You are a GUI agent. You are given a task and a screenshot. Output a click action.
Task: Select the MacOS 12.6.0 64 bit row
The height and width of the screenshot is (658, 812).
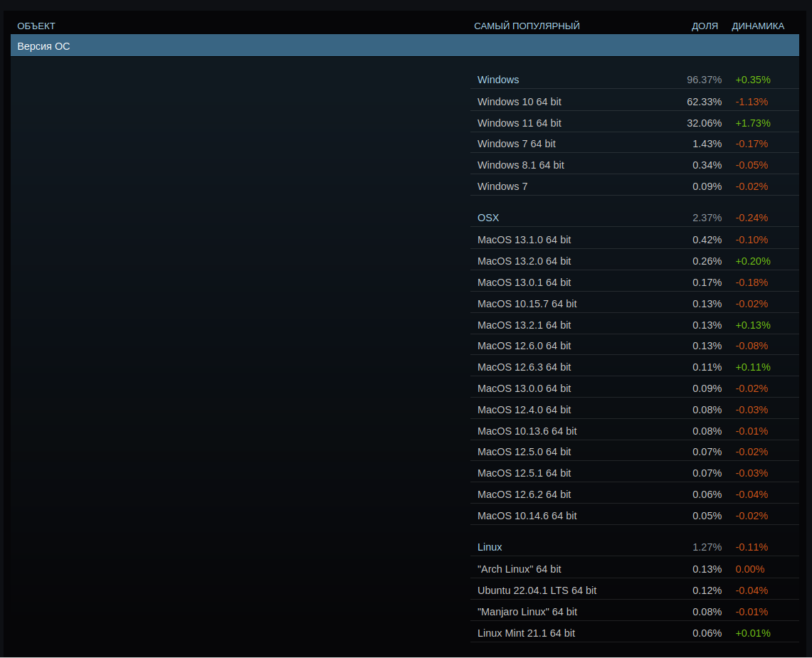pyautogui.click(x=634, y=345)
